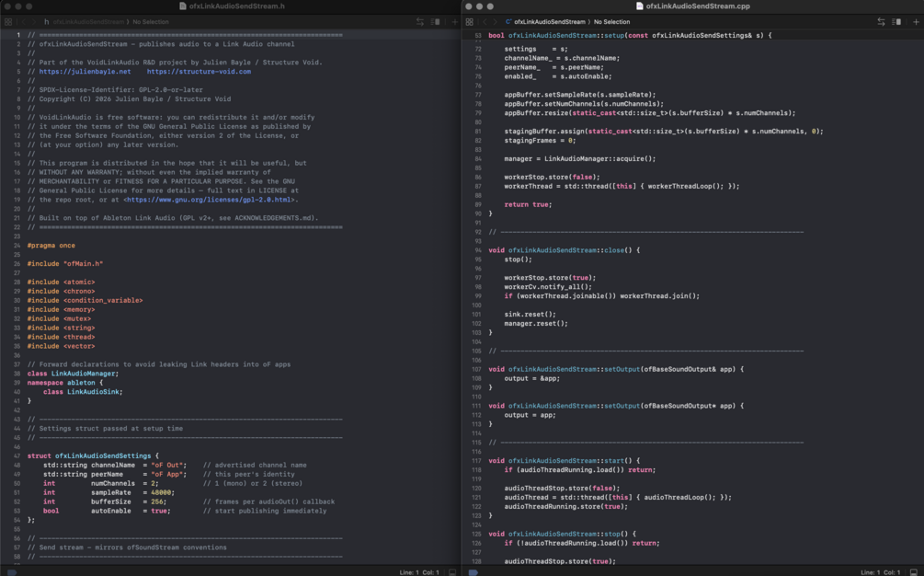This screenshot has height=576, width=924.
Task: Toggle breakpoints tag at bottom of left window
Action: tap(11, 572)
